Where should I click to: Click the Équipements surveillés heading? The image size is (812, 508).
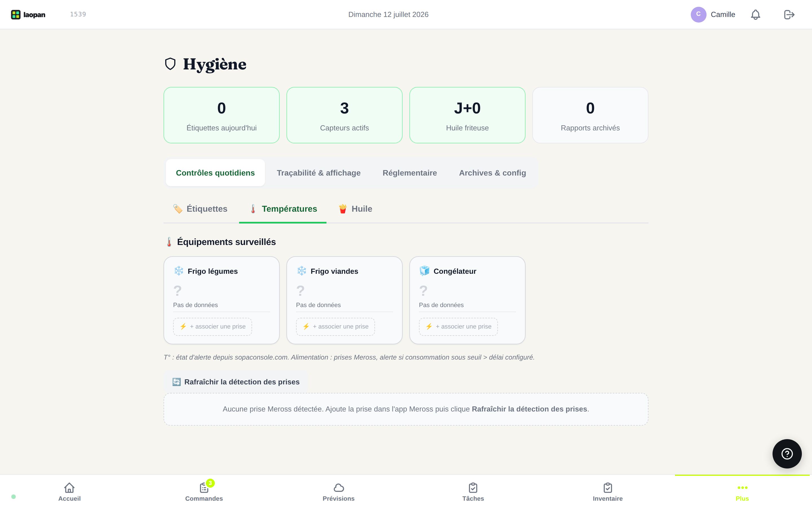[x=226, y=242]
